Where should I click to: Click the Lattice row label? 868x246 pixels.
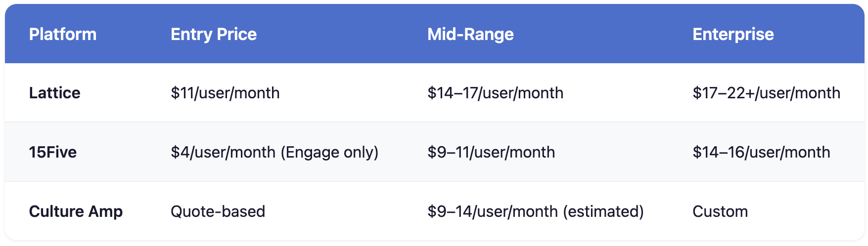click(54, 93)
